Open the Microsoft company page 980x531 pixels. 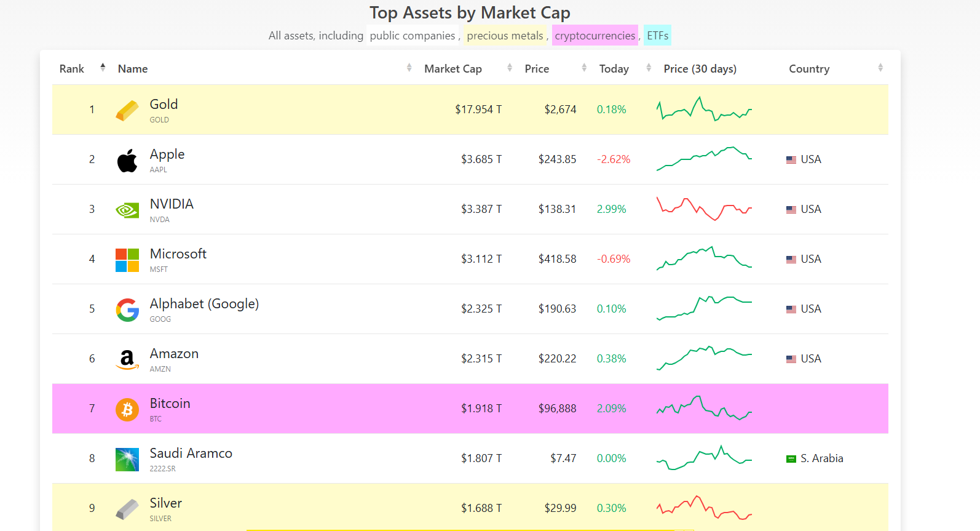point(178,254)
